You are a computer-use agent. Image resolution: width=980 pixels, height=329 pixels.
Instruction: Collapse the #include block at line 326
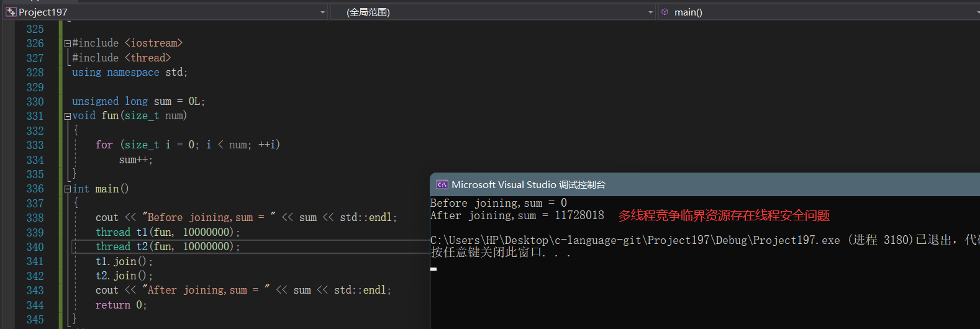(x=67, y=43)
